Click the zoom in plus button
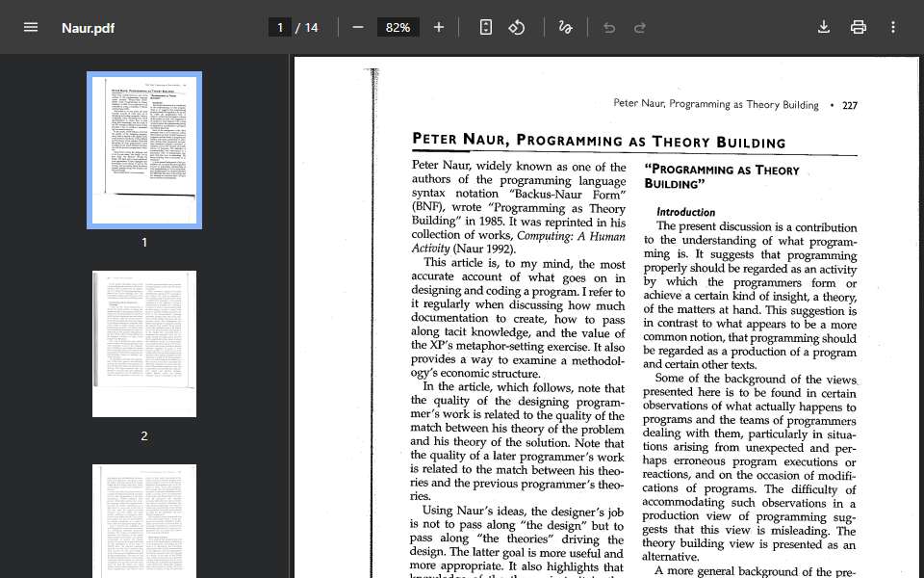The width and height of the screenshot is (924, 578). tap(439, 28)
